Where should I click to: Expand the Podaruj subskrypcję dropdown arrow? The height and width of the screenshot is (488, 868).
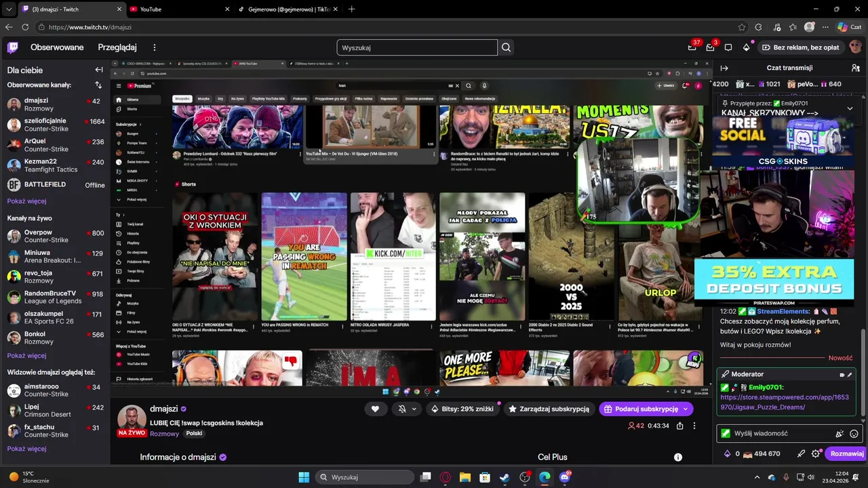(686, 409)
